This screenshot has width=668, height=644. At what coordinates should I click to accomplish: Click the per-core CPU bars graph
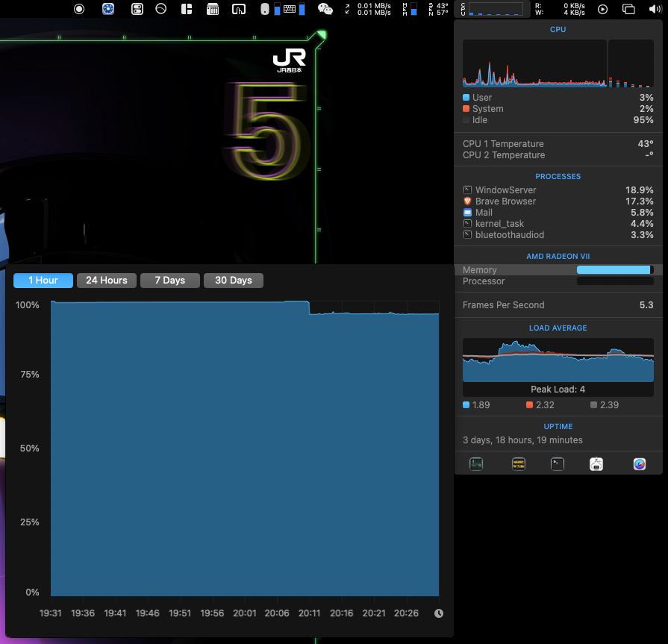tap(631, 63)
